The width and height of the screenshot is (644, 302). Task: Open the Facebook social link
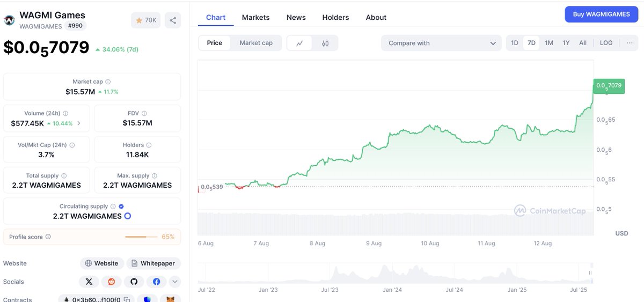tap(156, 282)
